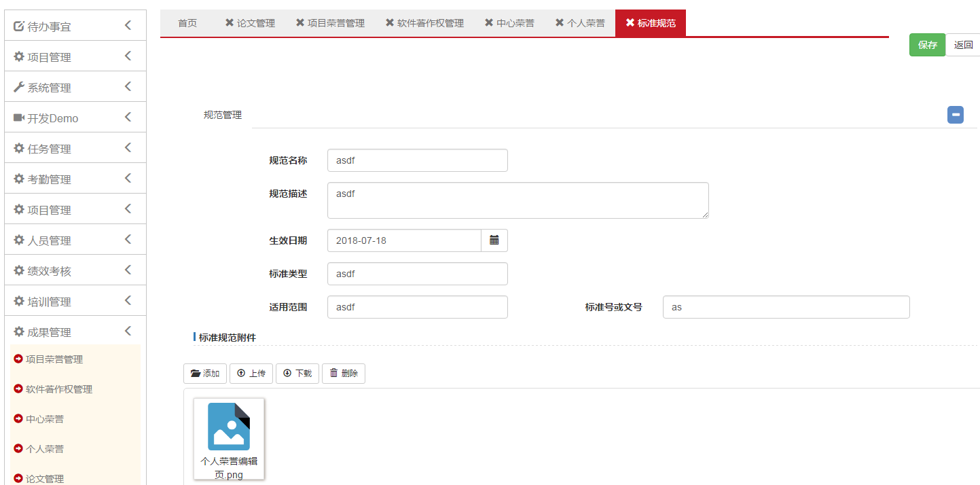
Task: Click the gear icon next to 成果管理
Action: coord(19,332)
